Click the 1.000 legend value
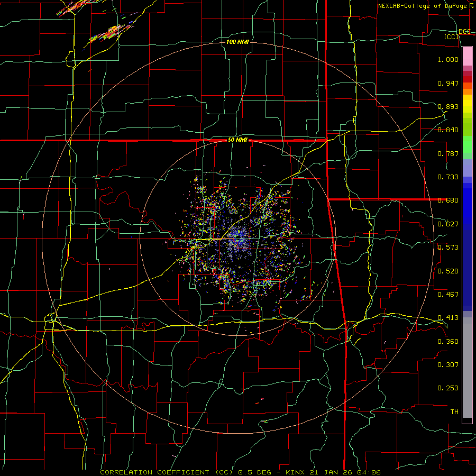Screen dimensions: 476x476 pyautogui.click(x=448, y=59)
